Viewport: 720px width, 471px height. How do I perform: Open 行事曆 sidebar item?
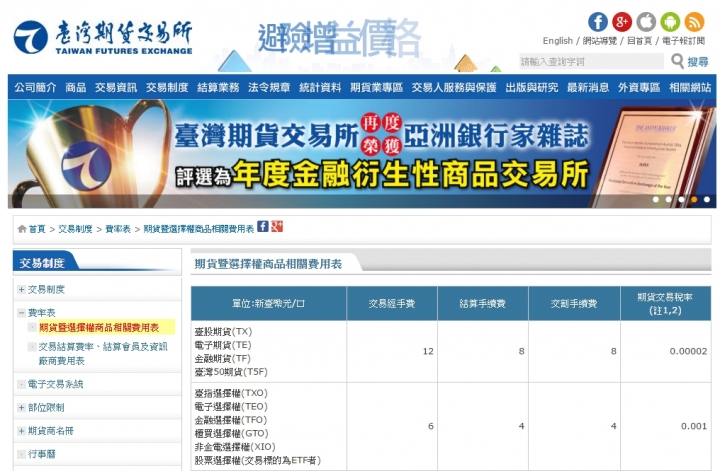(x=42, y=454)
